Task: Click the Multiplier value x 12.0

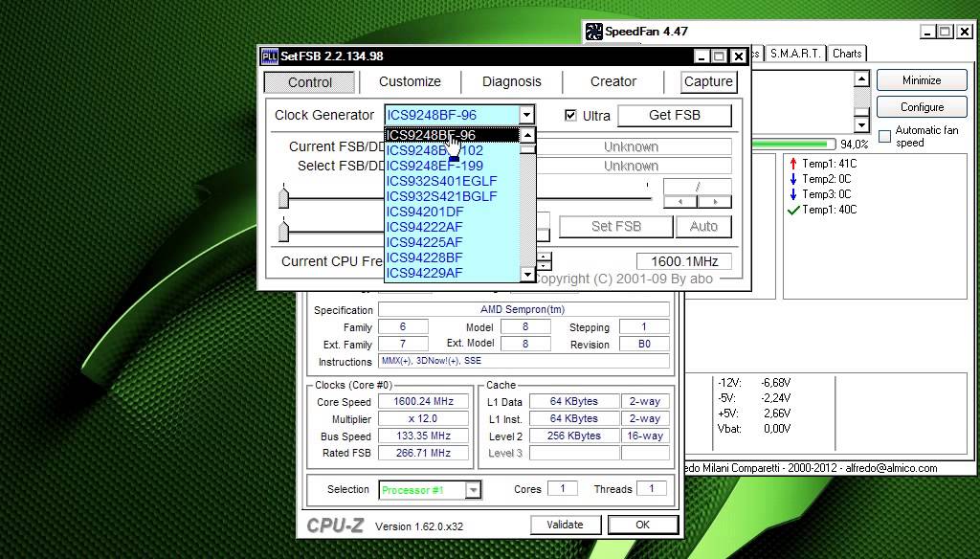Action: tap(423, 419)
